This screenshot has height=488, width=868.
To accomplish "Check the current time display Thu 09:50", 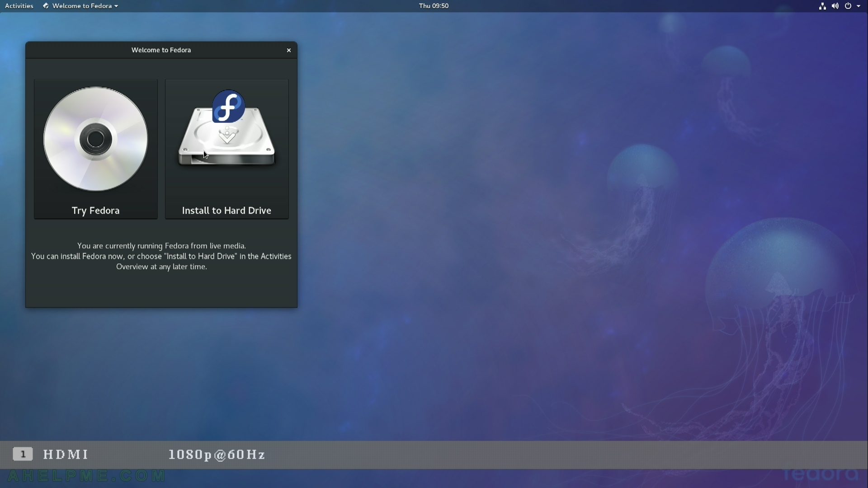I will (x=434, y=5).
